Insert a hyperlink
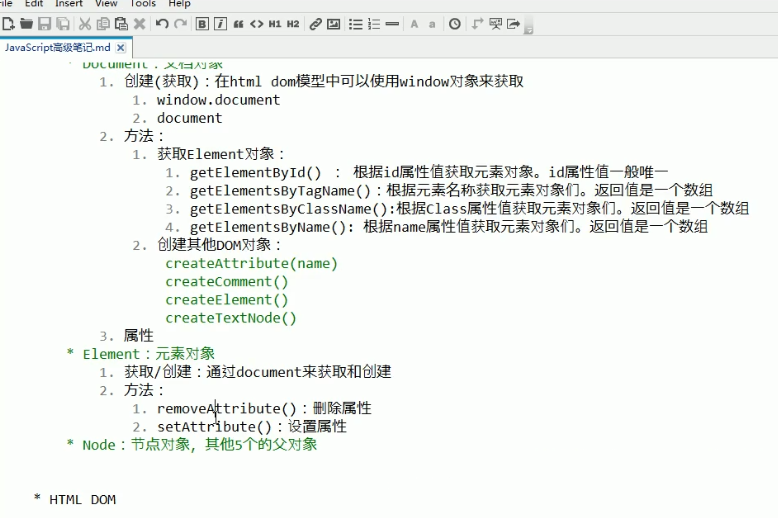Viewport: 778px width, 518px height. pyautogui.click(x=316, y=23)
